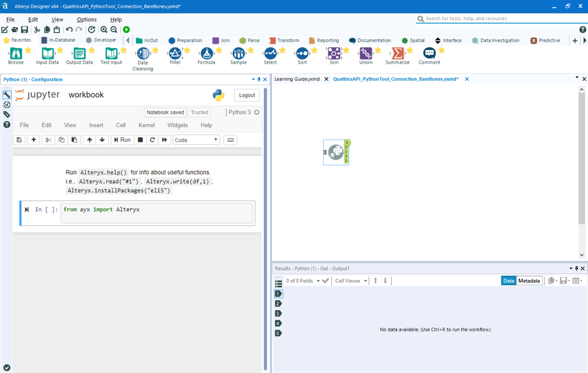This screenshot has height=373, width=588.
Task: Click the tool palette left scroll arrow
Action: tap(128, 41)
